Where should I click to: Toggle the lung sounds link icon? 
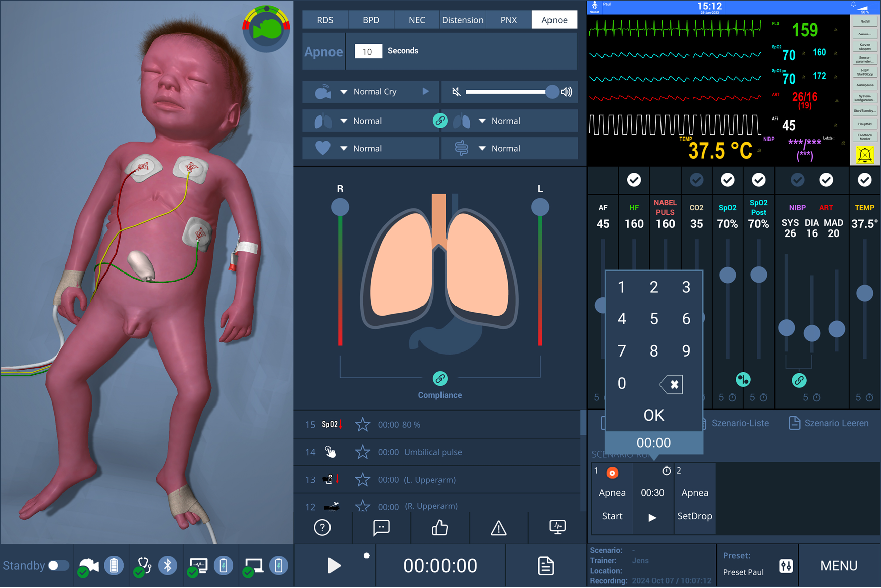pyautogui.click(x=440, y=121)
